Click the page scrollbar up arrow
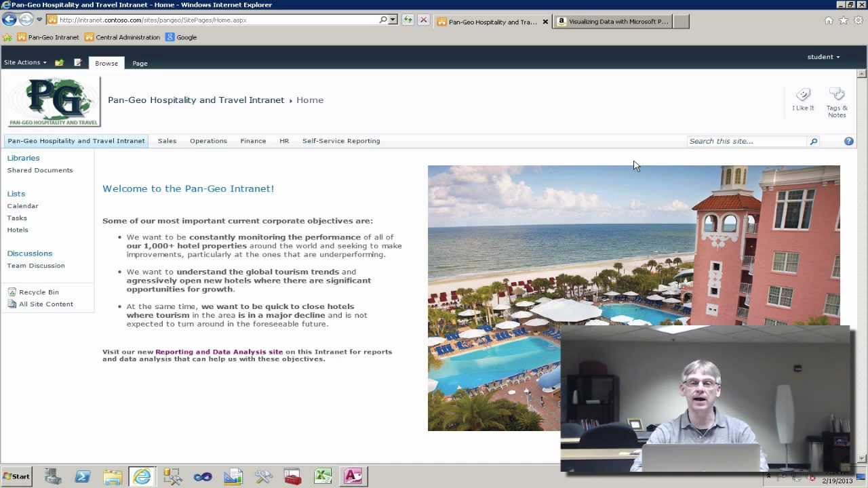The height and width of the screenshot is (488, 868). click(862, 73)
